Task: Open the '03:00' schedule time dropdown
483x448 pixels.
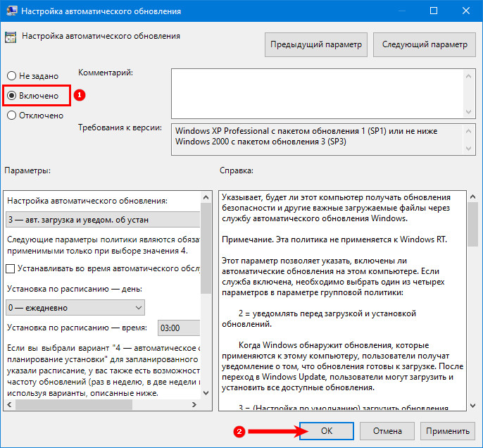Action: (x=179, y=328)
